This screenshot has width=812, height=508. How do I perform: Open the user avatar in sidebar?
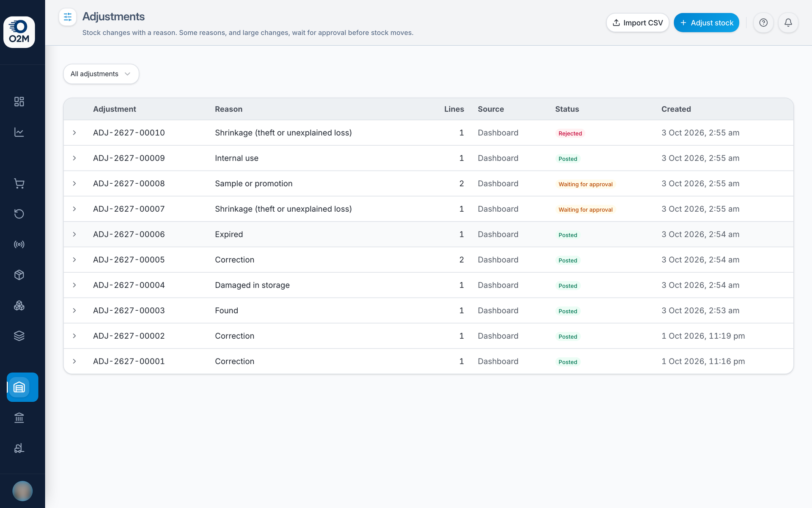click(22, 491)
